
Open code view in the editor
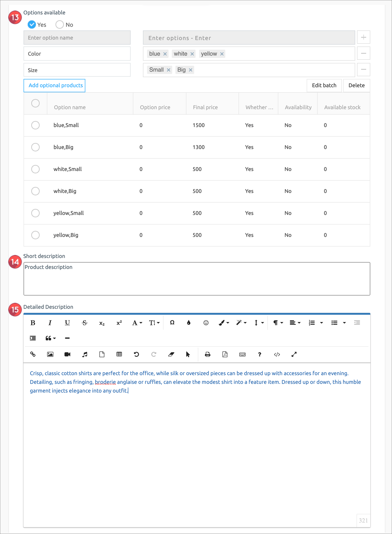[277, 354]
